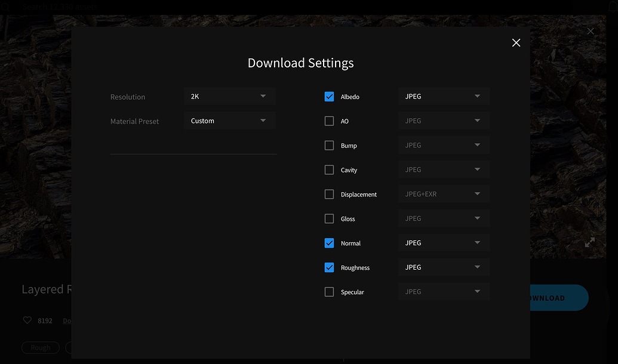The width and height of the screenshot is (618, 364).
Task: Open the Albedo format dropdown
Action: point(444,97)
